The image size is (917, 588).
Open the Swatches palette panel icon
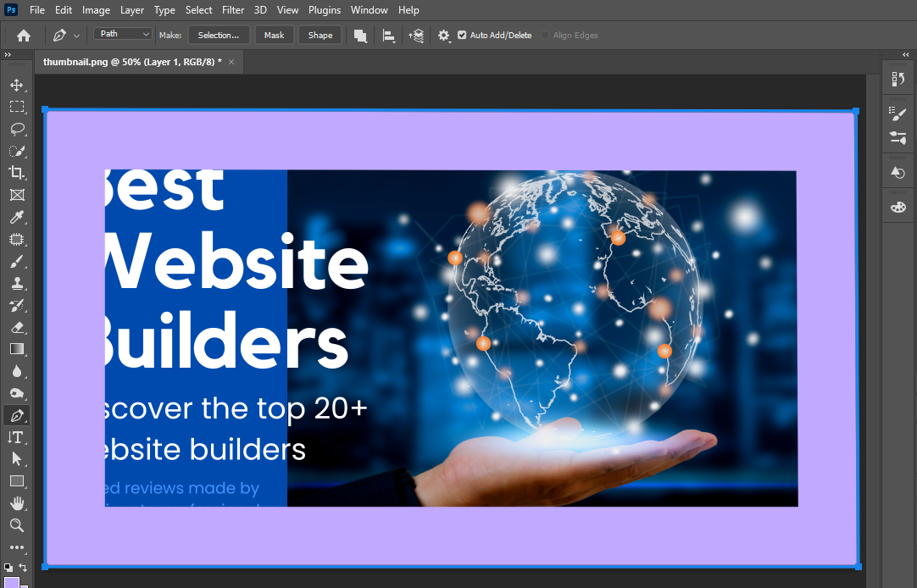tap(898, 207)
